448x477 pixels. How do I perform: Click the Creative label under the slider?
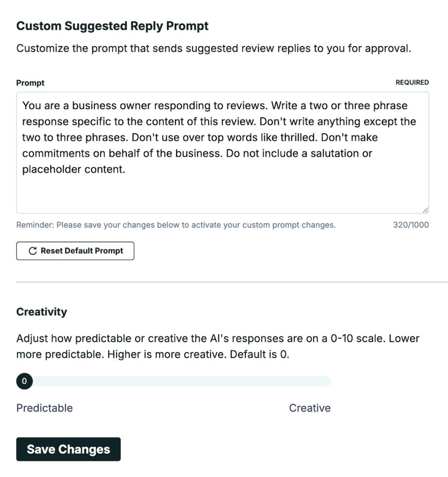310,408
